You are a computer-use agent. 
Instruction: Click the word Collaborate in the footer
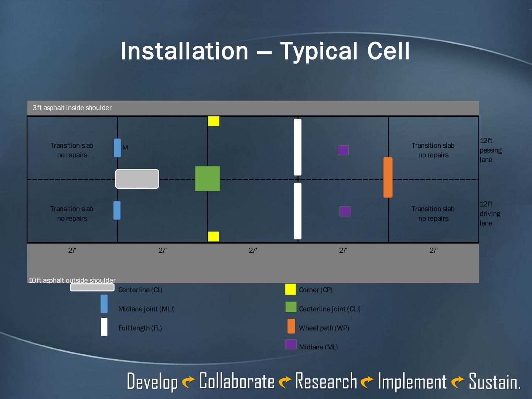236,381
